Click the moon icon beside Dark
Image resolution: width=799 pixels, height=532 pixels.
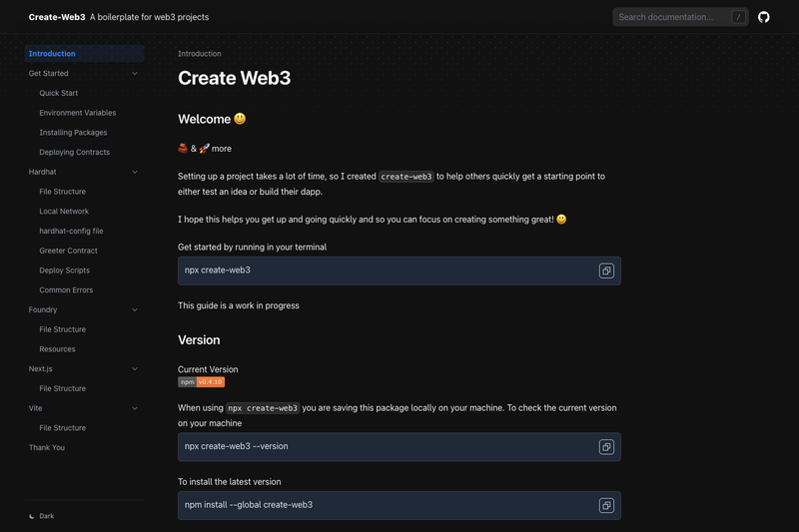click(x=32, y=516)
